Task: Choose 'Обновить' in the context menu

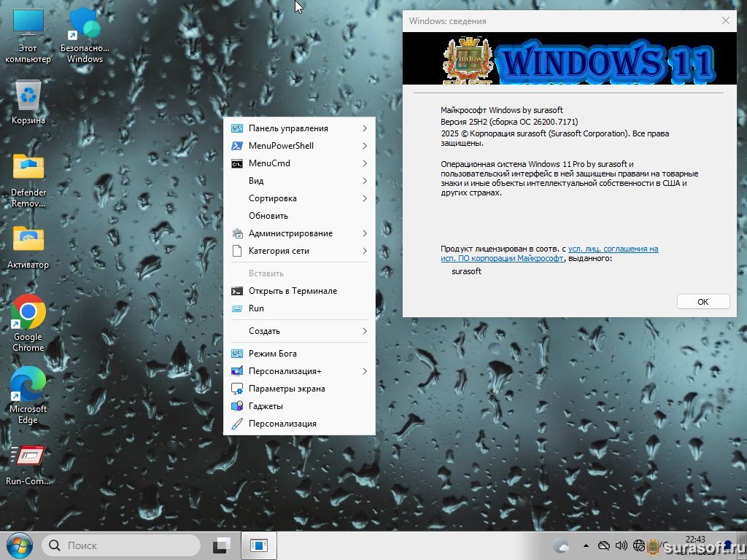Action: point(299,216)
